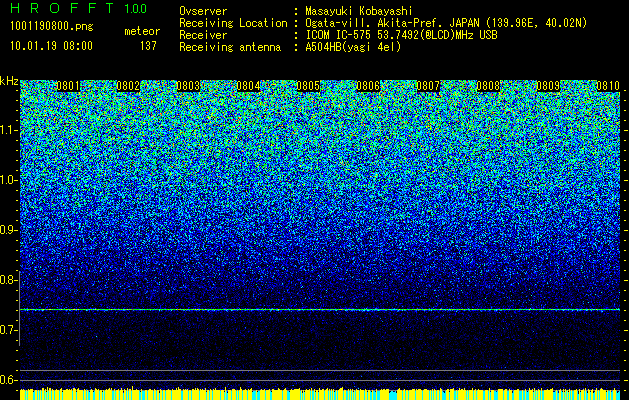The image size is (629, 400).
Task: Click the 1.0 frequency axis label
Action: (8, 180)
